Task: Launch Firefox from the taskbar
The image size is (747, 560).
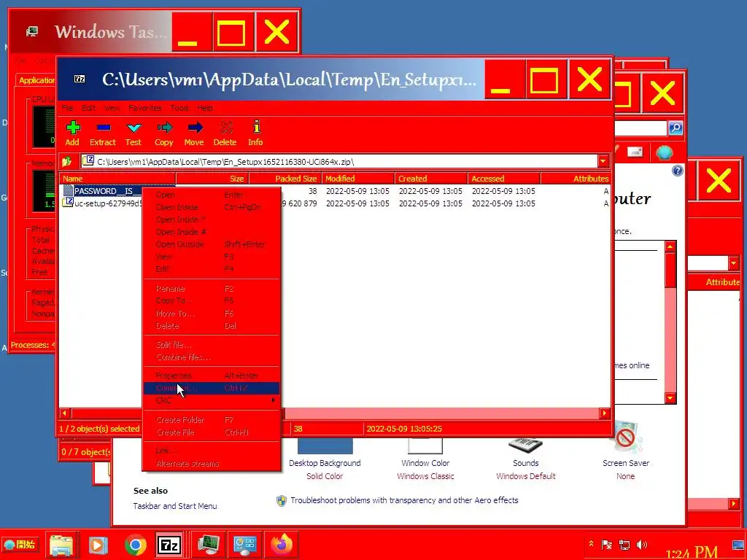Action: [x=282, y=544]
